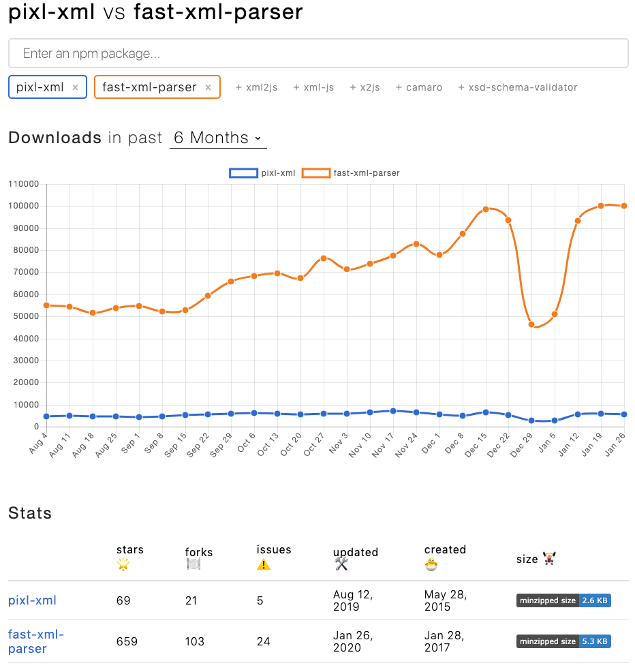Click the 'Downloads' heading text
635x672 pixels.
click(55, 138)
